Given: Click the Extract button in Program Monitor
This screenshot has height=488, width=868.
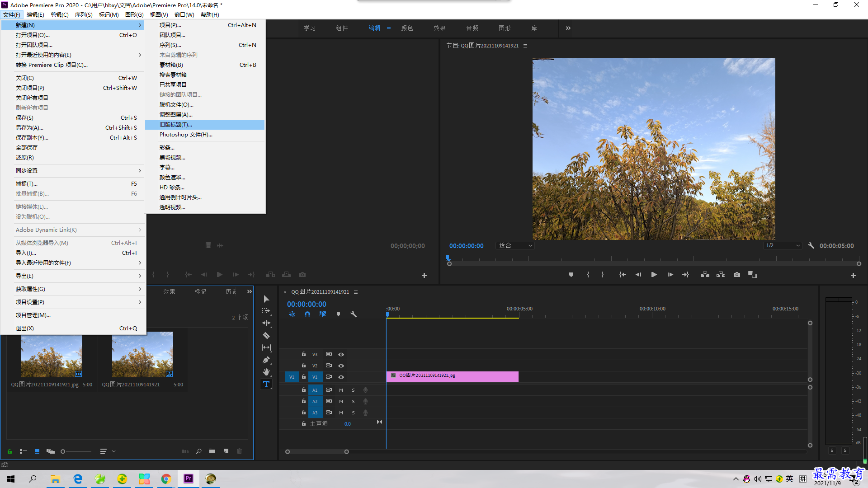Looking at the screenshot, I should (721, 275).
